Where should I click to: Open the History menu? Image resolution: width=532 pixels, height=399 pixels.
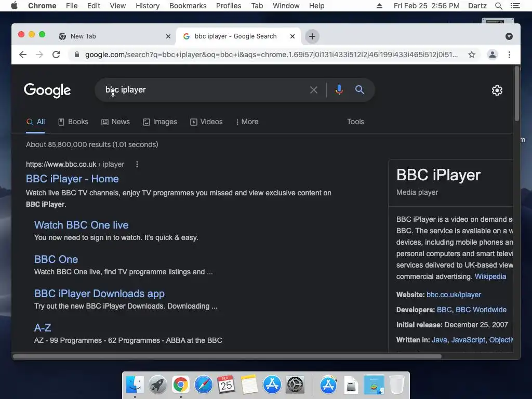[148, 6]
